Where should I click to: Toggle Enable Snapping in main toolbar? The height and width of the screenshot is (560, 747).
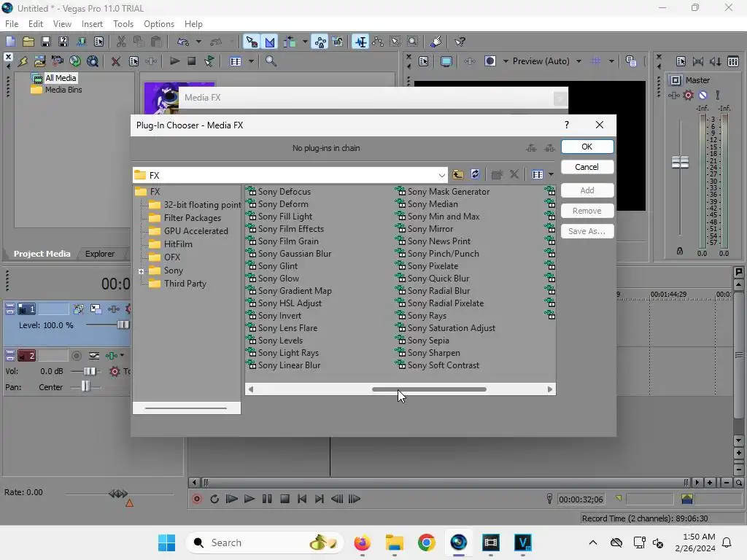[x=251, y=42]
